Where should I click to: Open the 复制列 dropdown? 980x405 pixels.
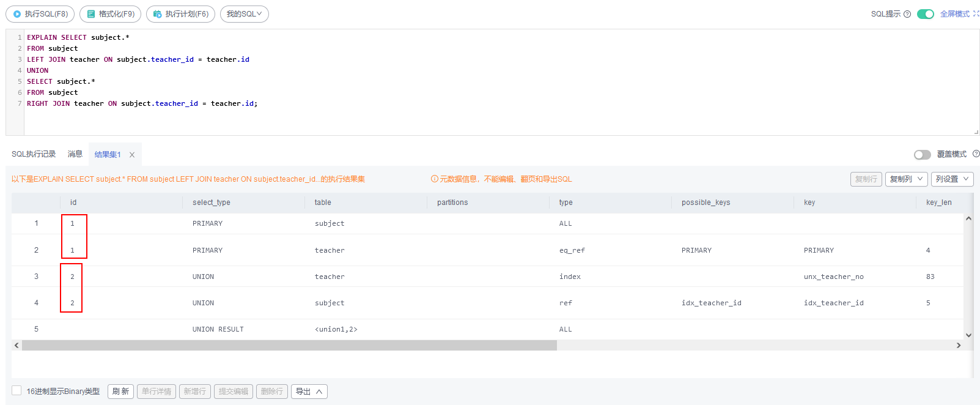[x=906, y=179]
